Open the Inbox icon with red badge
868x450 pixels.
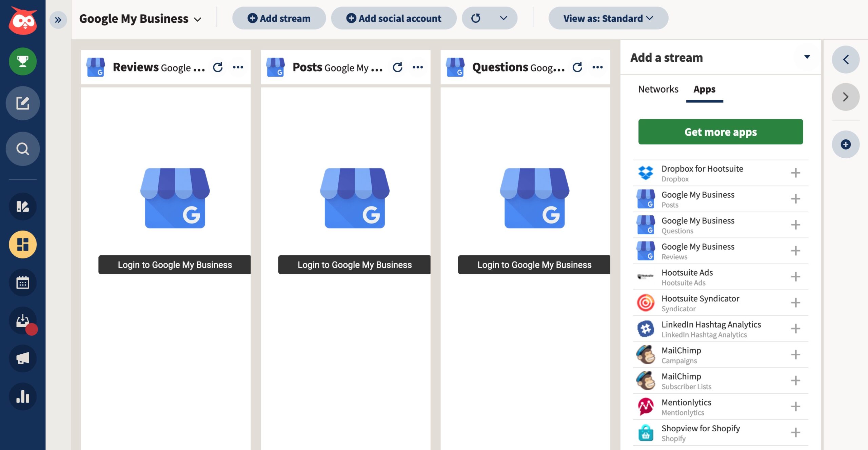23,321
